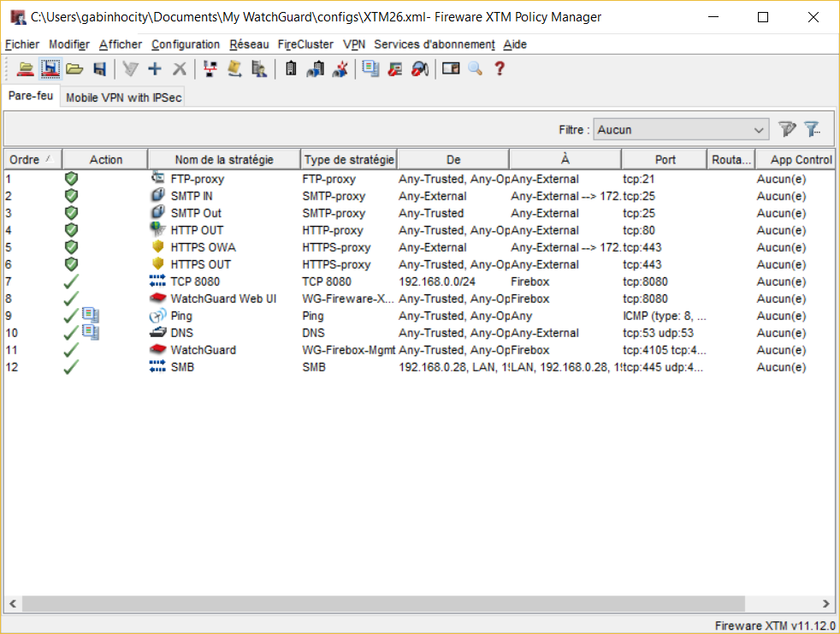Click the 192.168.0.0/24 source cell
840x634 pixels.
[x=436, y=281]
